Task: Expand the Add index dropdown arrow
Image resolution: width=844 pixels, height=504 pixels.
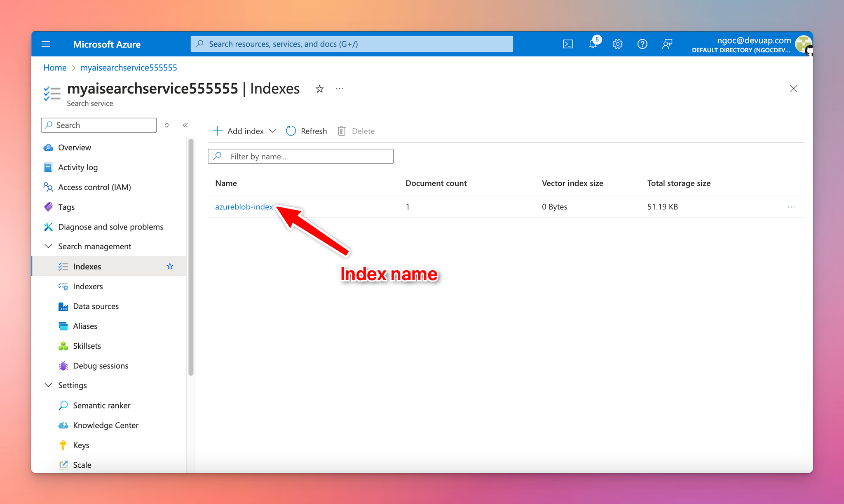Action: 272,131
